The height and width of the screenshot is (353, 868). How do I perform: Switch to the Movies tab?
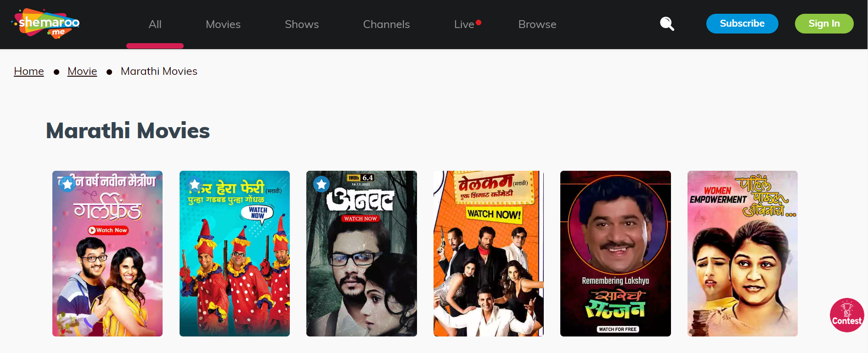[x=223, y=24]
